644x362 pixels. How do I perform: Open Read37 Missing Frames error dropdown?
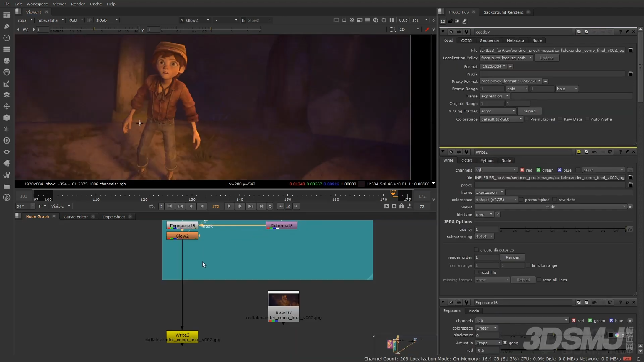coord(498,111)
